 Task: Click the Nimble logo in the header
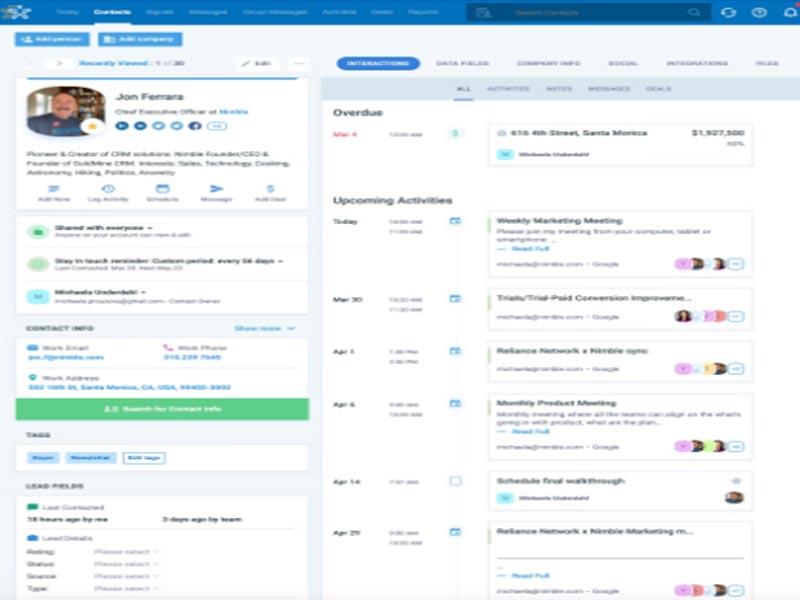(x=17, y=12)
